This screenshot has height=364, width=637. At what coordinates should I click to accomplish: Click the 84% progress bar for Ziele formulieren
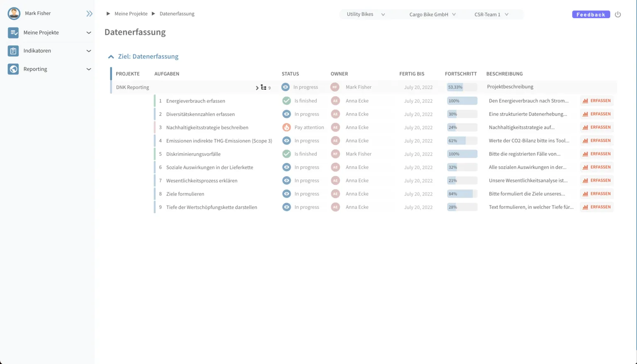462,194
